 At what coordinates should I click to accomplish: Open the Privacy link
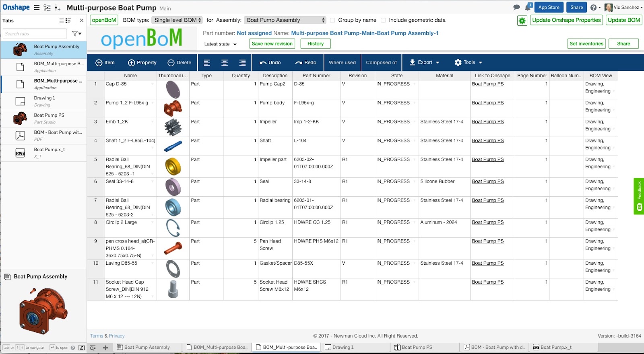tap(117, 336)
